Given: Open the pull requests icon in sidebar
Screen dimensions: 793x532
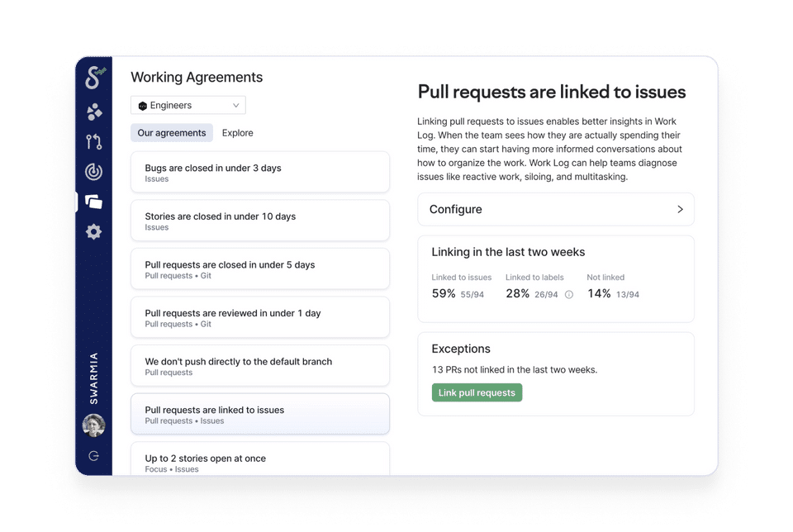Looking at the screenshot, I should click(x=94, y=142).
